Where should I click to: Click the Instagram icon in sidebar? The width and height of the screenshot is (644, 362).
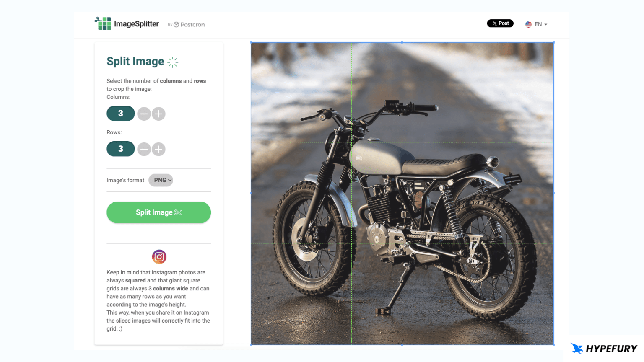tap(159, 256)
